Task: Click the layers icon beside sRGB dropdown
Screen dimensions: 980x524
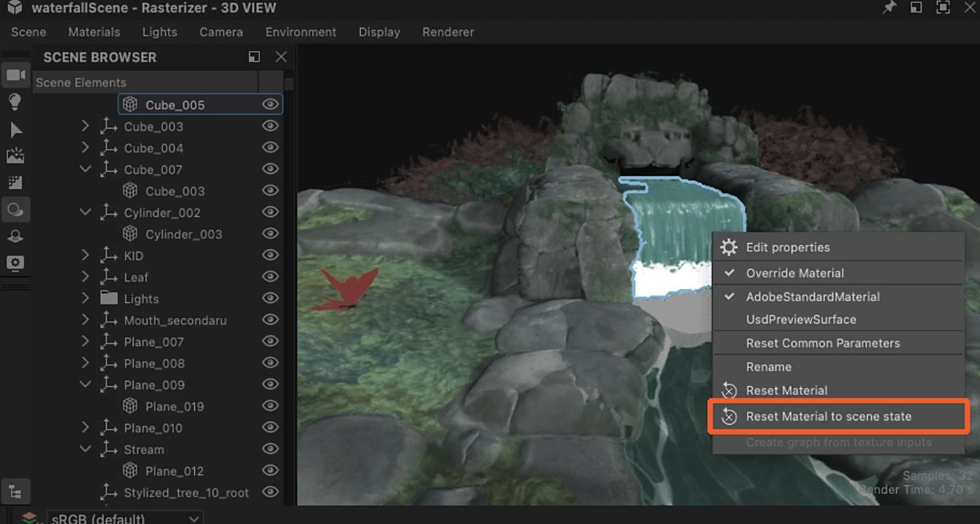Action: pyautogui.click(x=29, y=518)
